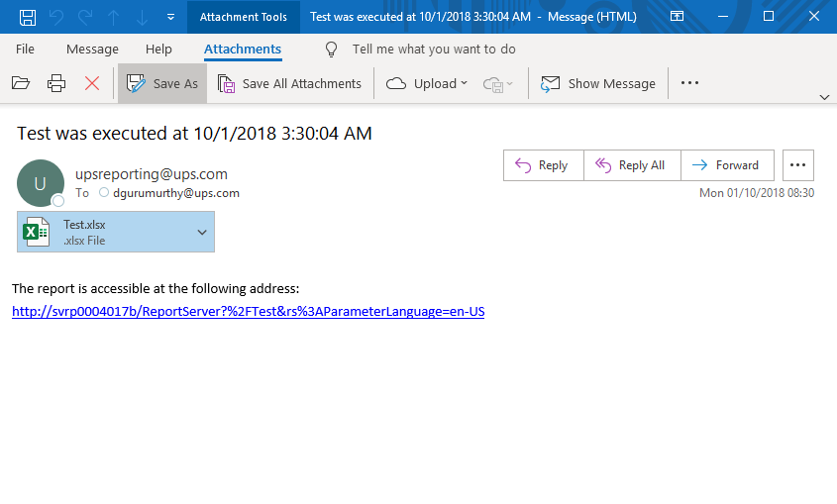
Task: Remove attachment with the red X icon
Action: click(92, 83)
